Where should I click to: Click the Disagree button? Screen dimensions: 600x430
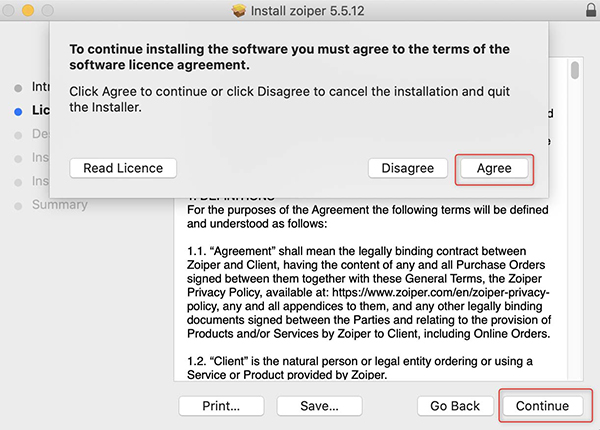(x=408, y=168)
